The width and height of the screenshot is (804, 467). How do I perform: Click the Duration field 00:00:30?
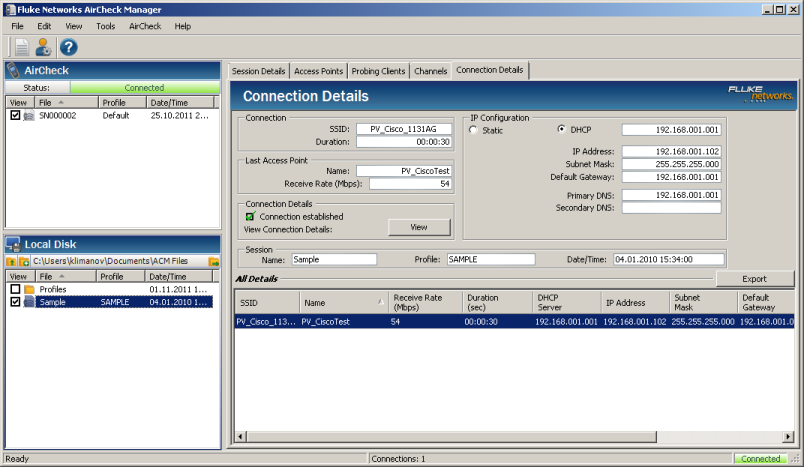(404, 142)
